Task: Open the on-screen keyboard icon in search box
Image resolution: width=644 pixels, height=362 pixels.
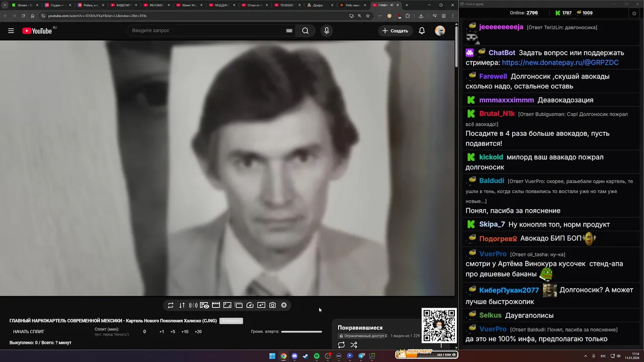Action: pyautogui.click(x=289, y=31)
